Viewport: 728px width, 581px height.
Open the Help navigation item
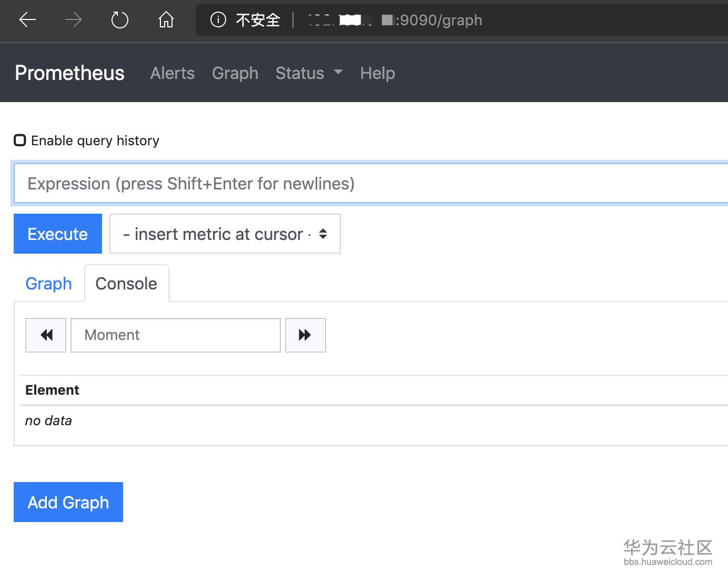(377, 73)
